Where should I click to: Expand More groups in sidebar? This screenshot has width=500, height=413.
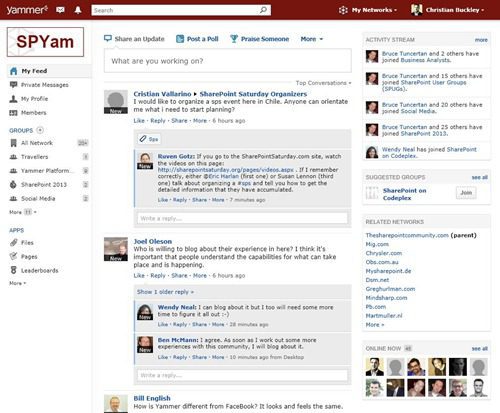(x=23, y=212)
